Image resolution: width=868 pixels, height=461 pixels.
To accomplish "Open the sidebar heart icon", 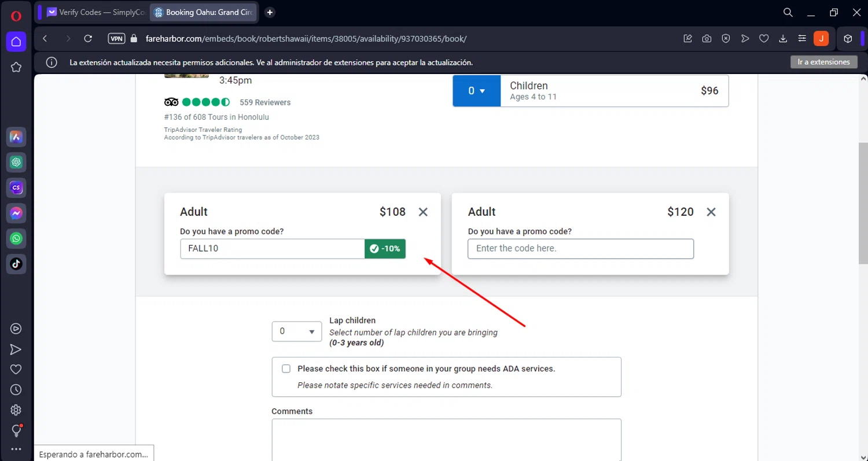I will pos(16,370).
